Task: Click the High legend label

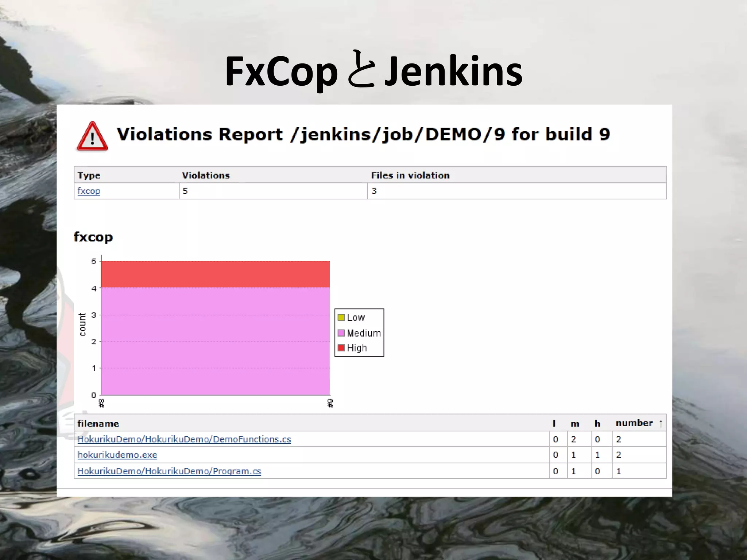Action: (x=357, y=348)
